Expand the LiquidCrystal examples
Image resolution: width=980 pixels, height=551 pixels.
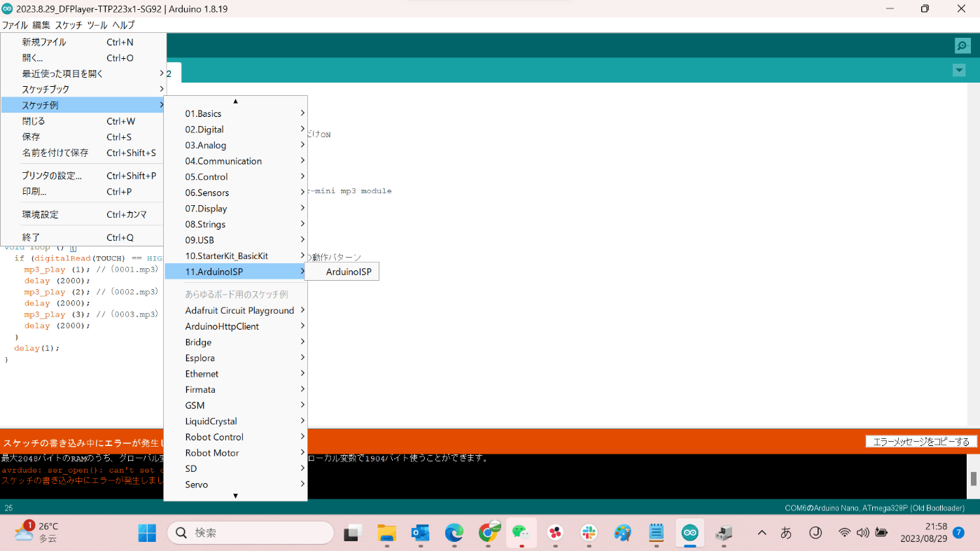[235, 421]
